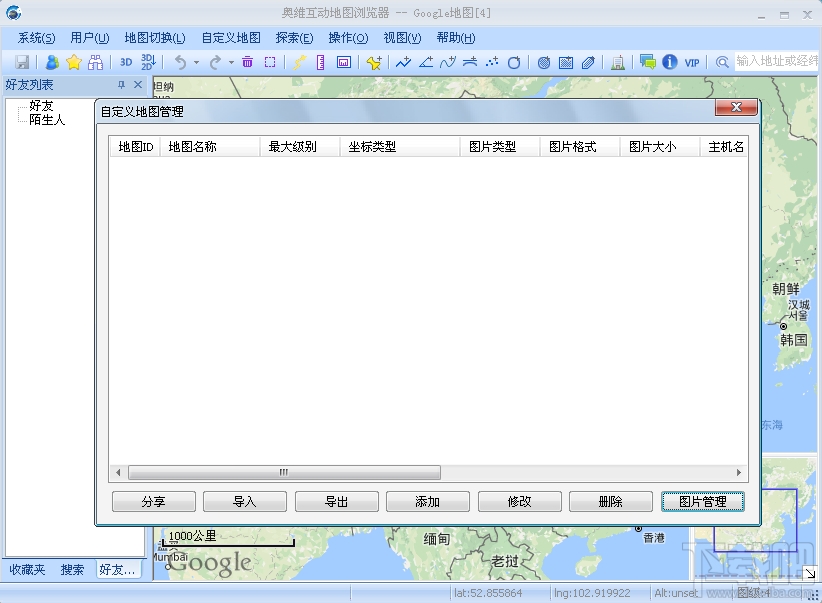Screen dimensions: 822x603
Task: Click the save icon in the toolbar
Action: click(20, 62)
